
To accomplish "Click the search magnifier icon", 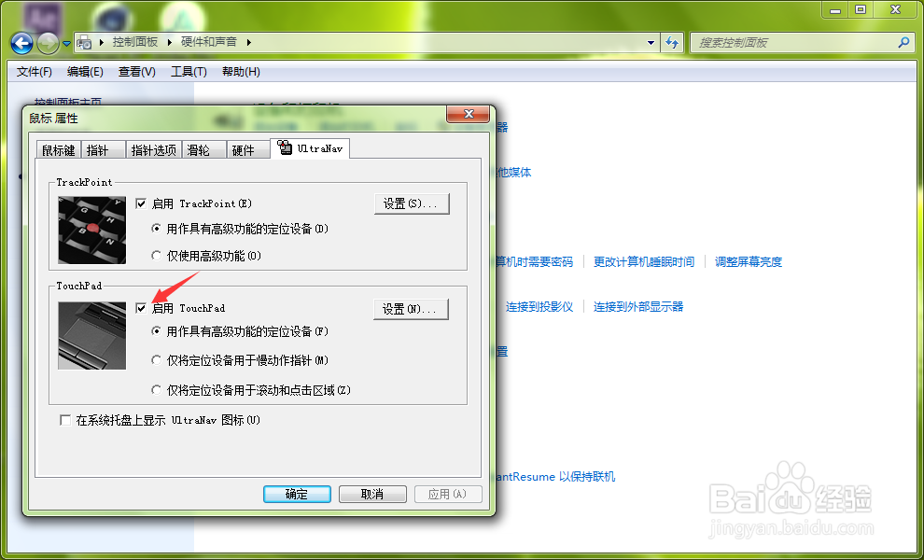I will pyautogui.click(x=903, y=42).
